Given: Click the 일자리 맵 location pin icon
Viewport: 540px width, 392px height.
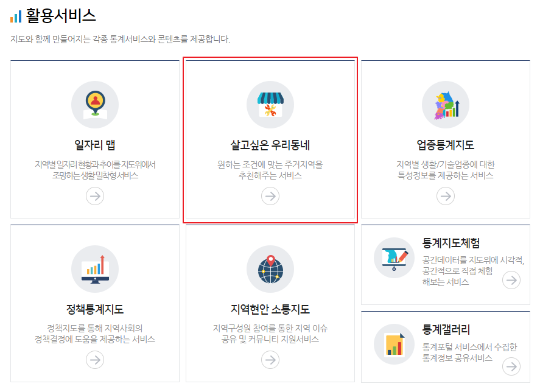Looking at the screenshot, I should [95, 105].
